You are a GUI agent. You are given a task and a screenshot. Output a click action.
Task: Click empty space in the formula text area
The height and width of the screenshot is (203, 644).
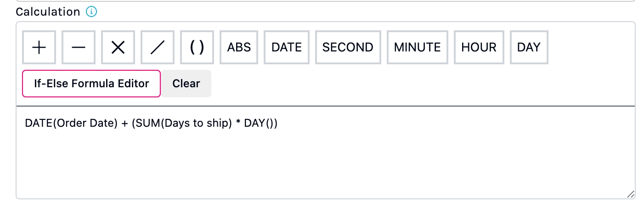(x=322, y=165)
